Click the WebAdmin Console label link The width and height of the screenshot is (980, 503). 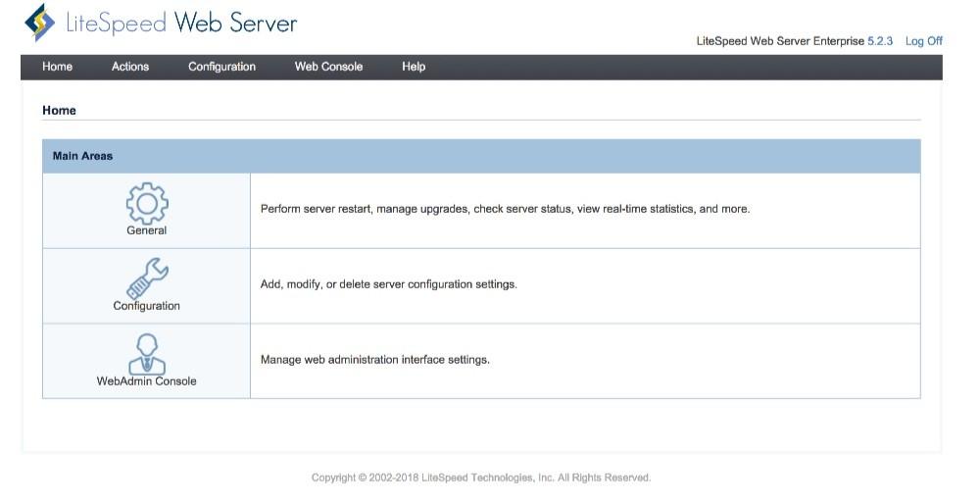(147, 381)
